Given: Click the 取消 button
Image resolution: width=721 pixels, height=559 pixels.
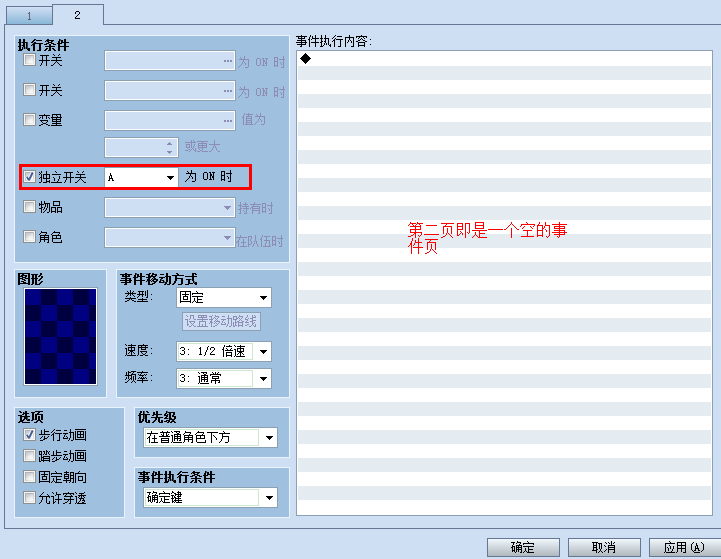Looking at the screenshot, I should point(604,548).
